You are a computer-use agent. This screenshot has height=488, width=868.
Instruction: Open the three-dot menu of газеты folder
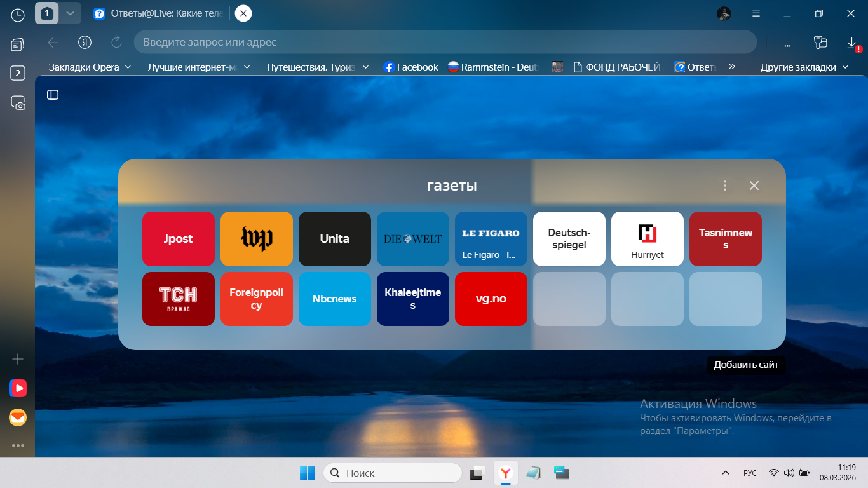click(x=725, y=186)
